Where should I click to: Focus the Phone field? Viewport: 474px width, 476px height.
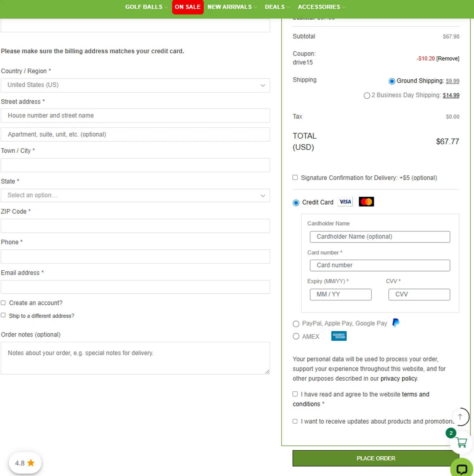[x=135, y=256]
